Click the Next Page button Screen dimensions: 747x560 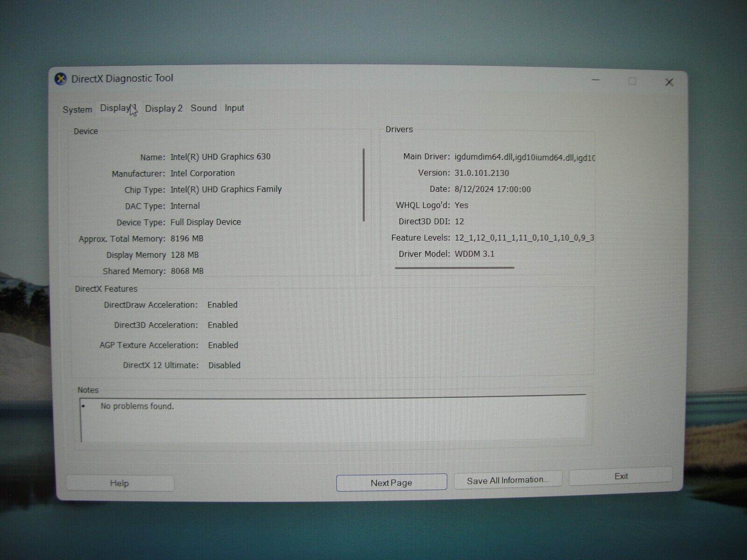click(x=391, y=482)
